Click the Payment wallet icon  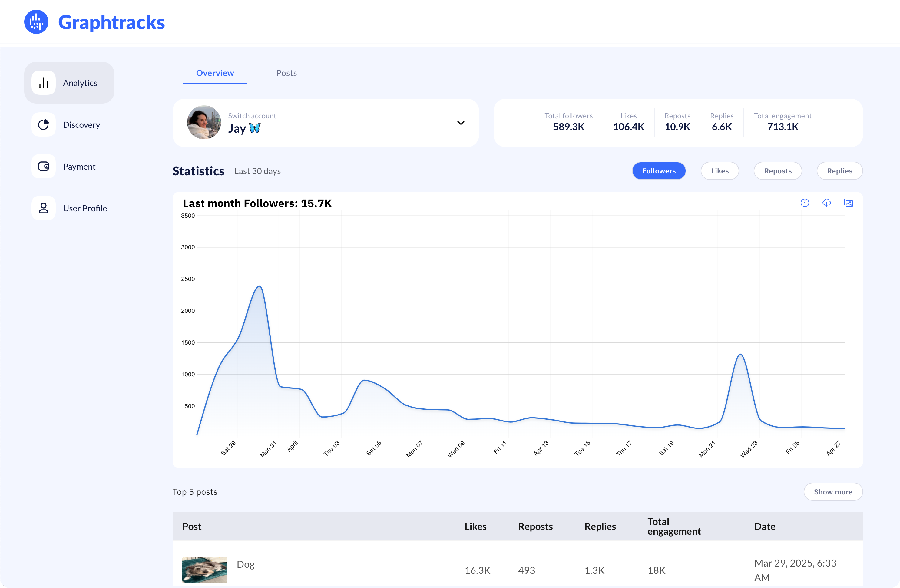click(x=44, y=167)
